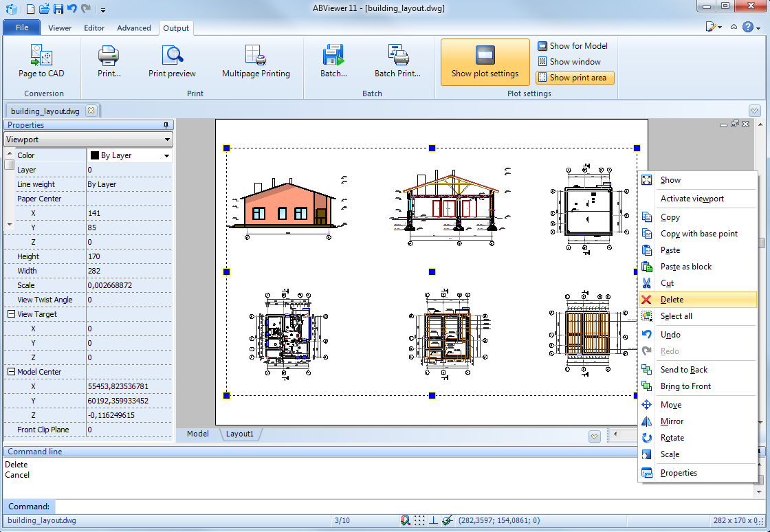
Task: Switch to Editor ribbon tab
Action: point(94,28)
